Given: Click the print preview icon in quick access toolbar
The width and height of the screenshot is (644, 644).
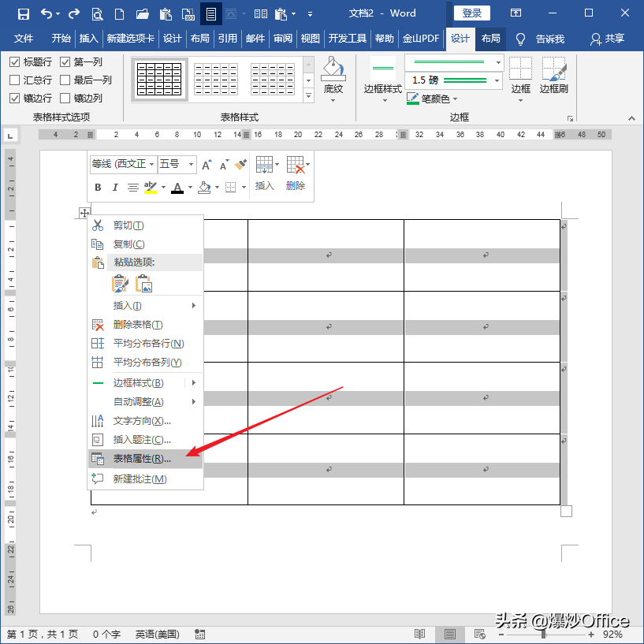Looking at the screenshot, I should pos(98,13).
